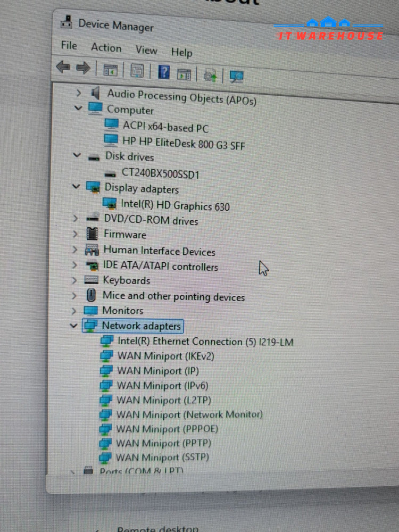The image size is (399, 532).
Task: Click the Device Manager title bar icon
Action: click(x=66, y=22)
